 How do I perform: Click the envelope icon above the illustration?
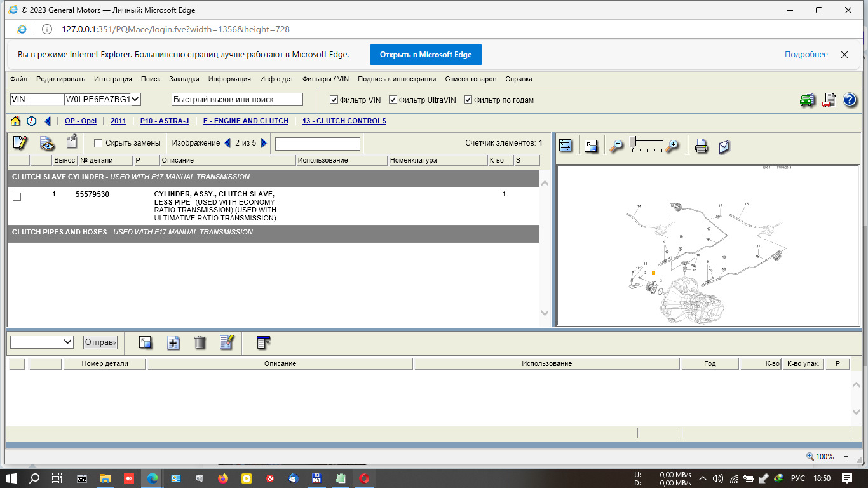click(x=724, y=146)
